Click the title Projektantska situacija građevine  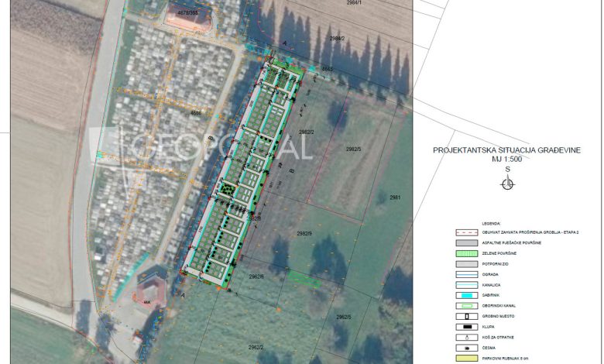point(506,150)
